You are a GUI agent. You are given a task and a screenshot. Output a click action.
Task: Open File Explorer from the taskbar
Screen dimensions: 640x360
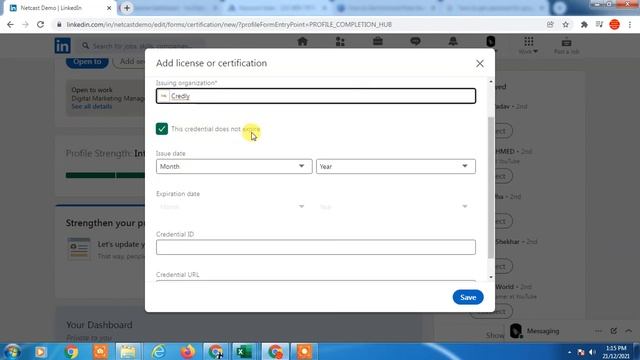coord(128,351)
